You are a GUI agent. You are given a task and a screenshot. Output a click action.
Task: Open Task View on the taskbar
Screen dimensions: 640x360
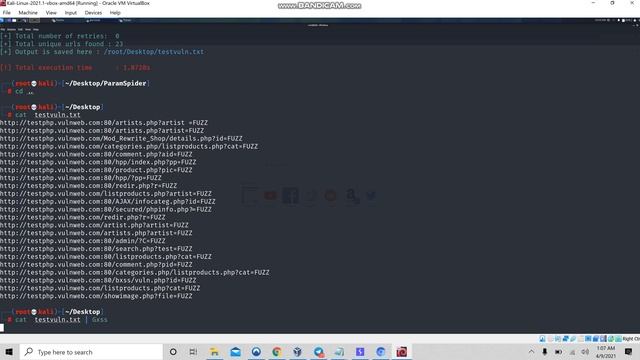(193, 351)
